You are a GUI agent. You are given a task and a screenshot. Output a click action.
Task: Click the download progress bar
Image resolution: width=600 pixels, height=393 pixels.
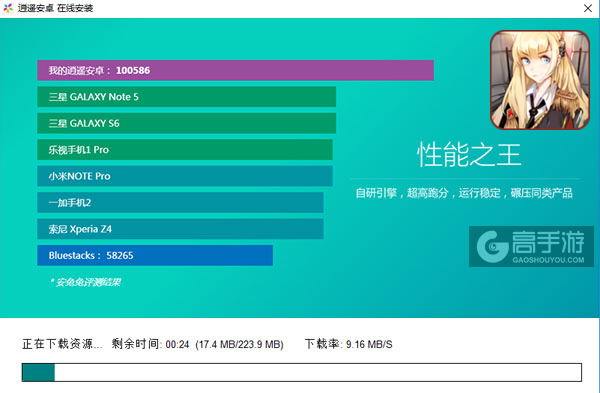click(302, 372)
